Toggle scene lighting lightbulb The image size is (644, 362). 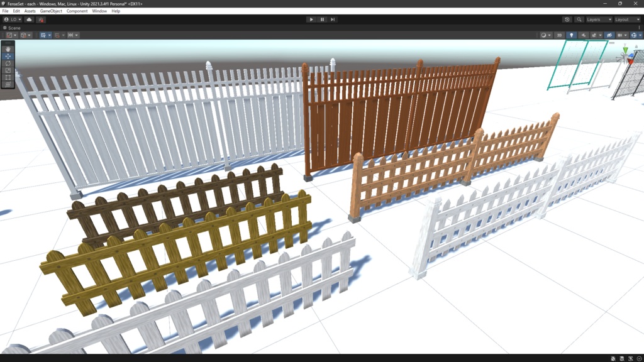click(x=571, y=35)
